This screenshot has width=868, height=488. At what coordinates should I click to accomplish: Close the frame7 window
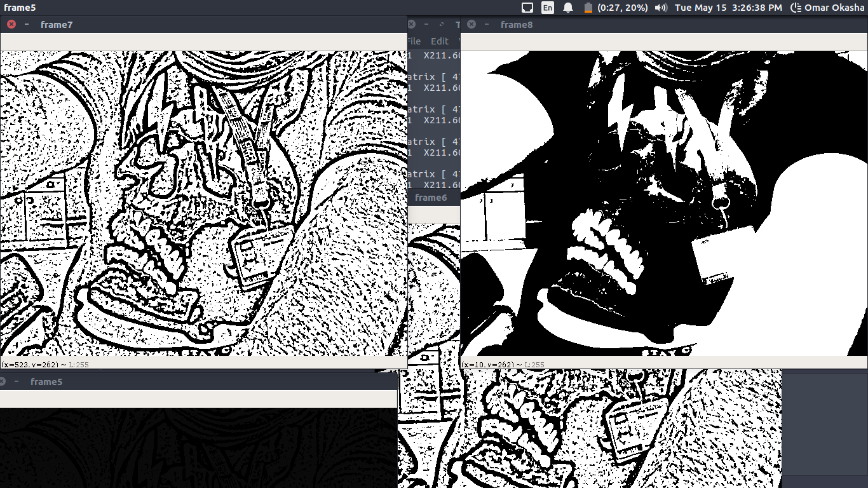point(11,24)
